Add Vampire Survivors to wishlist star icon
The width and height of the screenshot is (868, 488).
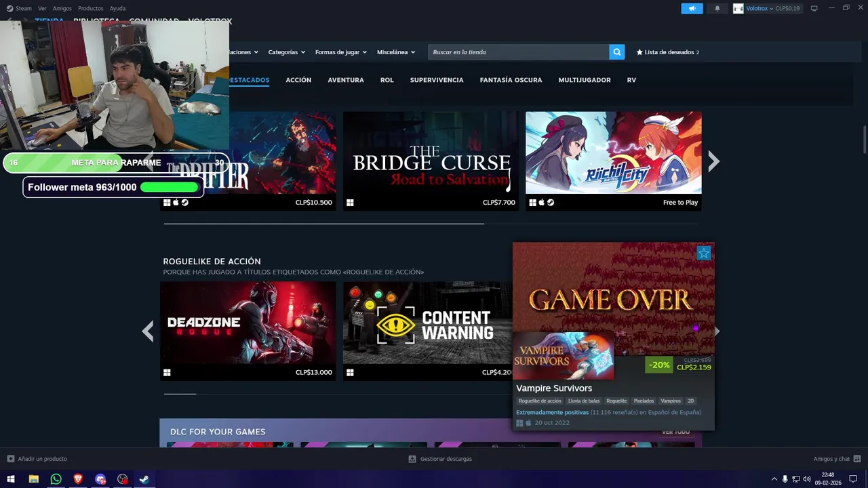pos(704,253)
